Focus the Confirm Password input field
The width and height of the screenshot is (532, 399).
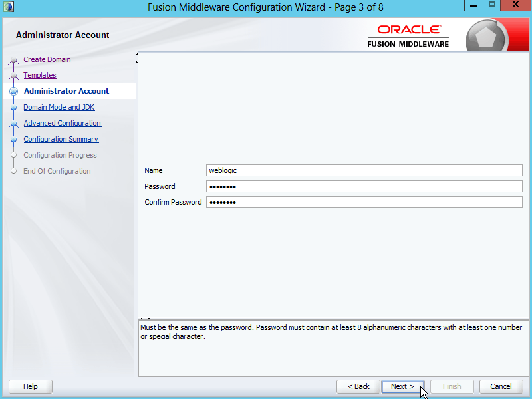pyautogui.click(x=364, y=202)
